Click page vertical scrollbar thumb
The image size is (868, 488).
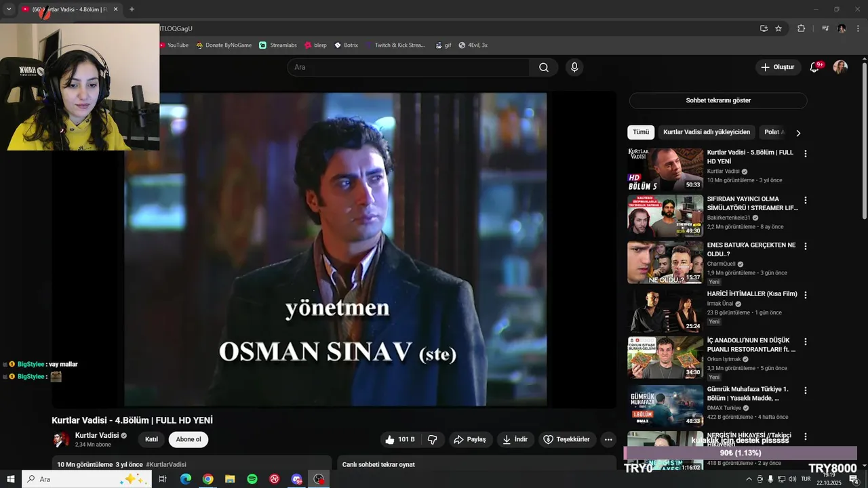[864, 140]
